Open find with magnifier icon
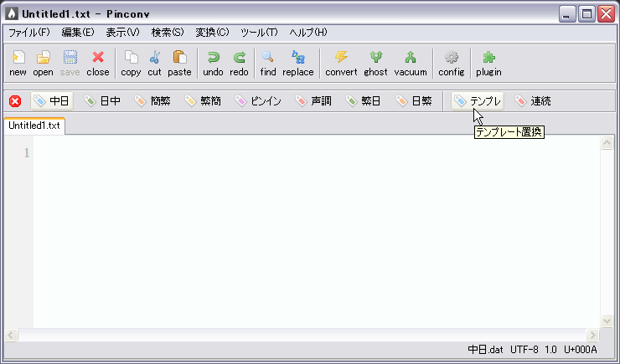The image size is (620, 364). pyautogui.click(x=268, y=63)
